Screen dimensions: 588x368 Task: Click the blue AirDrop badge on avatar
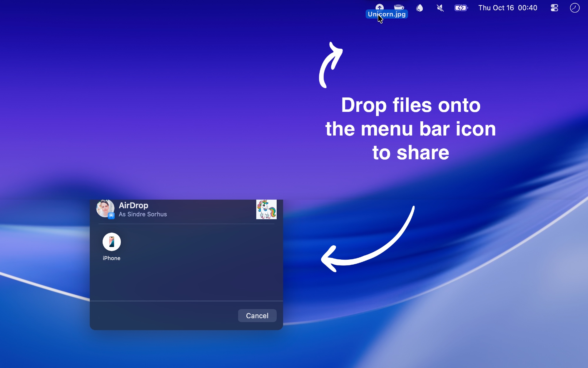coord(111,216)
